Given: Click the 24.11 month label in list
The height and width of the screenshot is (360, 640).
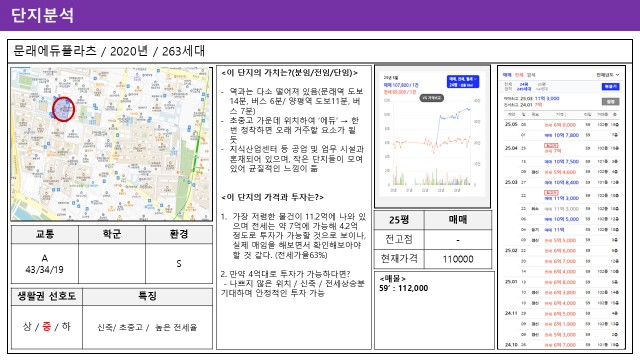Looking at the screenshot, I should coord(511,313).
